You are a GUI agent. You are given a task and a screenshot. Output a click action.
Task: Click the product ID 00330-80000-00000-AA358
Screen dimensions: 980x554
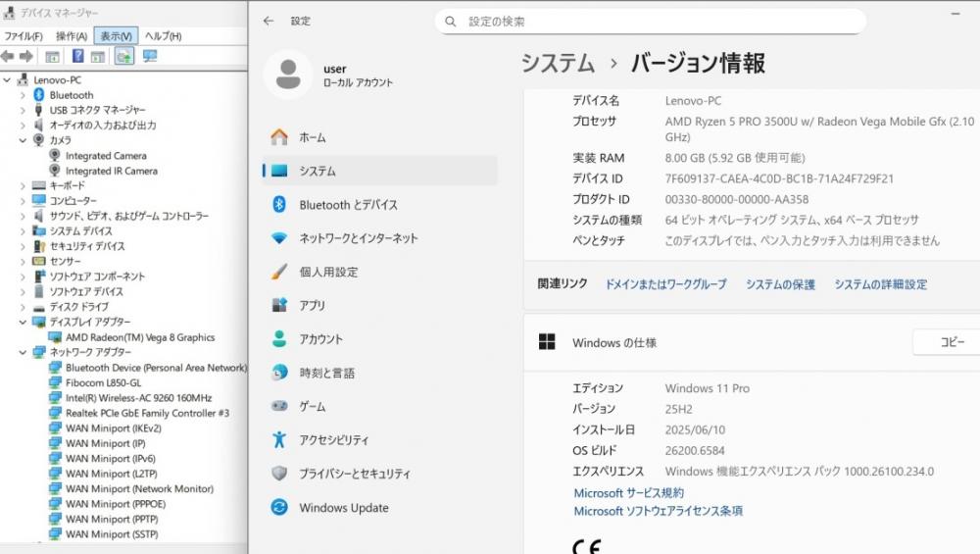coord(737,199)
